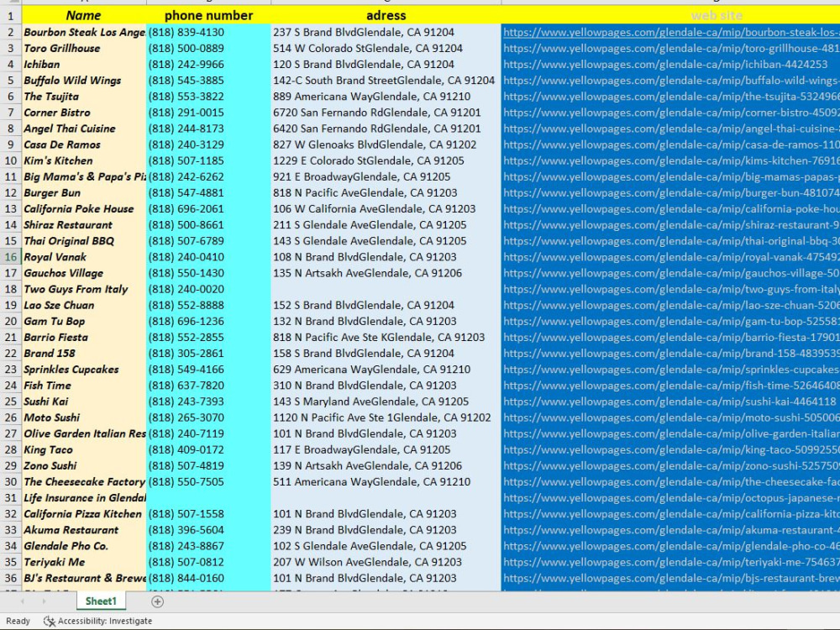Select the Casa De Ramos cell
Viewport: 840px width, 630px height.
coord(83,144)
